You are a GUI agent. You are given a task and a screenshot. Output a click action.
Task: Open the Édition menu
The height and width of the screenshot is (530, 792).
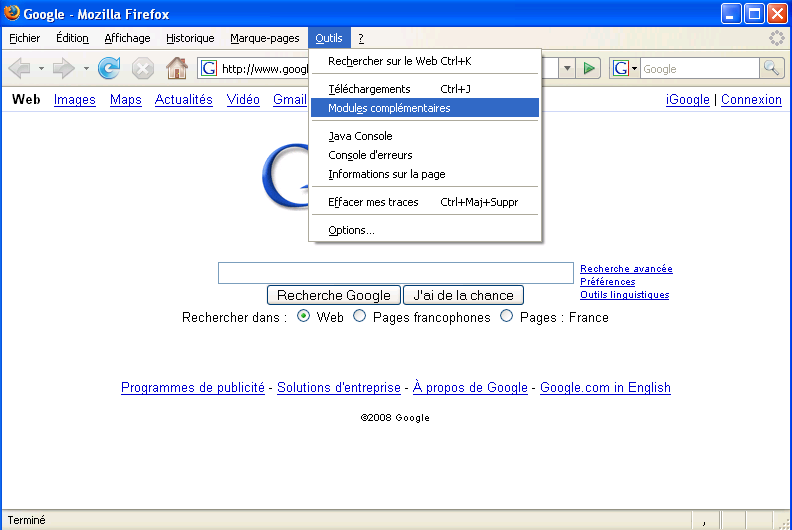point(72,38)
